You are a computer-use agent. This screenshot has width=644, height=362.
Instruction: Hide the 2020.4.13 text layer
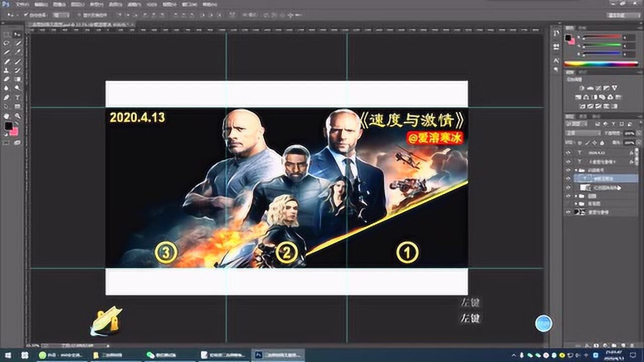tap(568, 152)
